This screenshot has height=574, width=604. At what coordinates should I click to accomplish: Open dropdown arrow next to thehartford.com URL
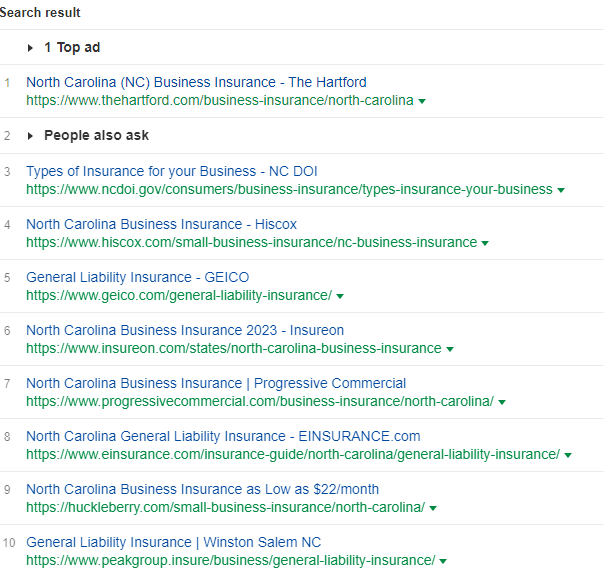point(422,101)
